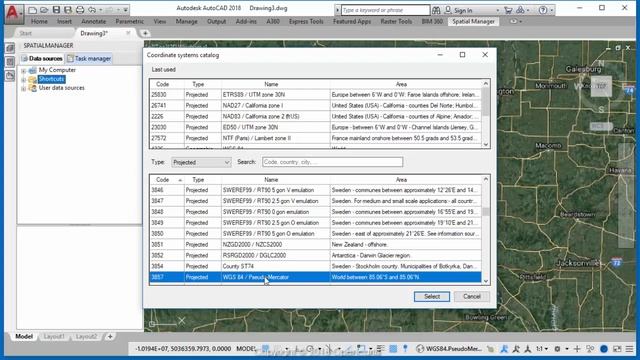Image resolution: width=640 pixels, height=360 pixels.
Task: Click the Open file icon in quick access
Action: (44, 10)
